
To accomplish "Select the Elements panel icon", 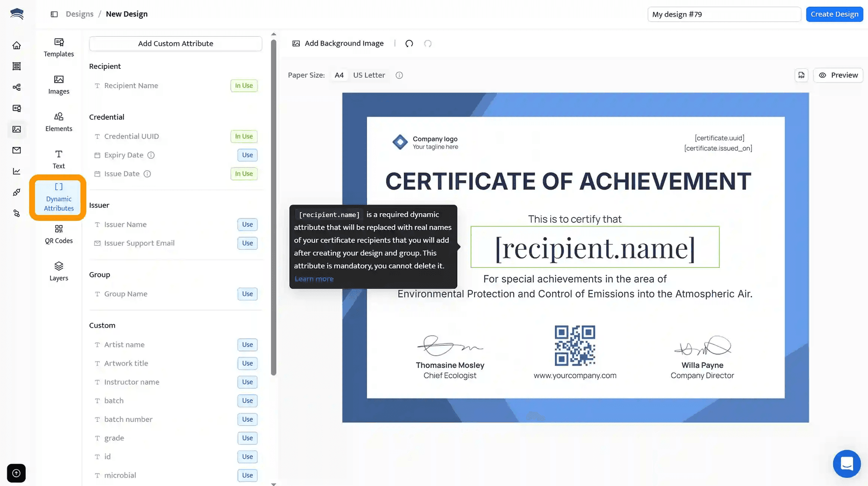I will pyautogui.click(x=58, y=122).
